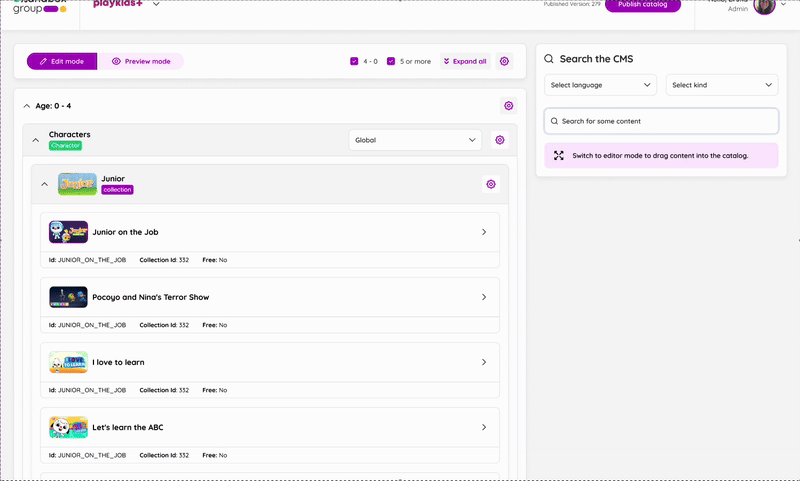Image resolution: width=800 pixels, height=481 pixels.
Task: Click the purple collection tag
Action: 117,190
